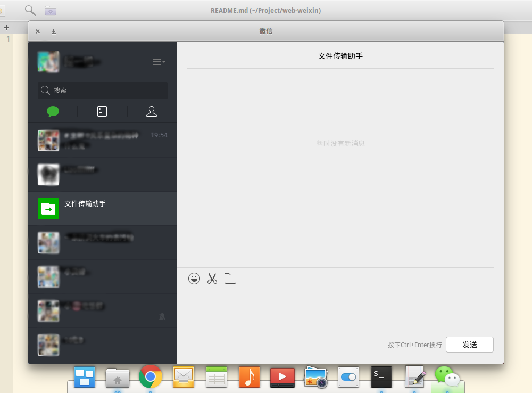Open the text editor in the dock
The width and height of the screenshot is (532, 393).
pos(414,376)
